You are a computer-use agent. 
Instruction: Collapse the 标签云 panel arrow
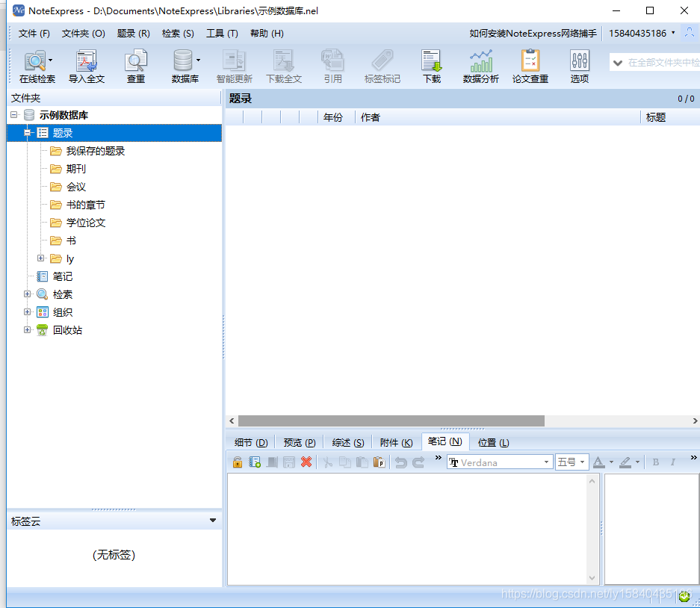point(213,521)
